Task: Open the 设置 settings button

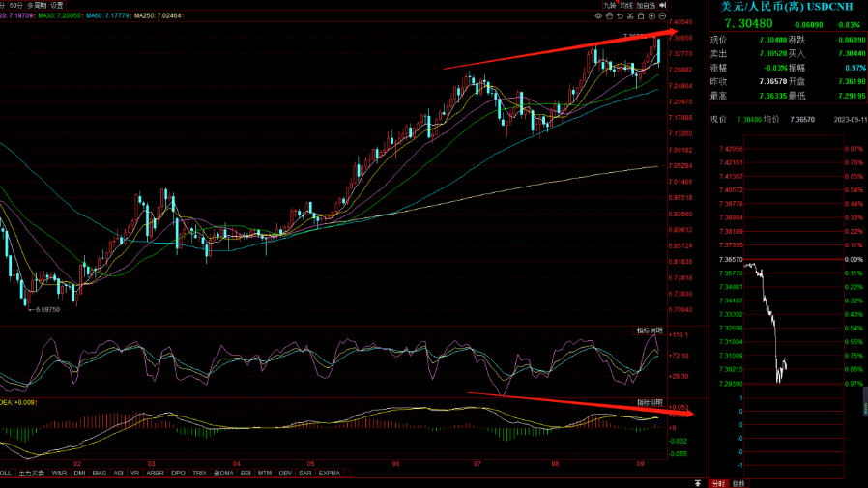Action: click(x=56, y=5)
